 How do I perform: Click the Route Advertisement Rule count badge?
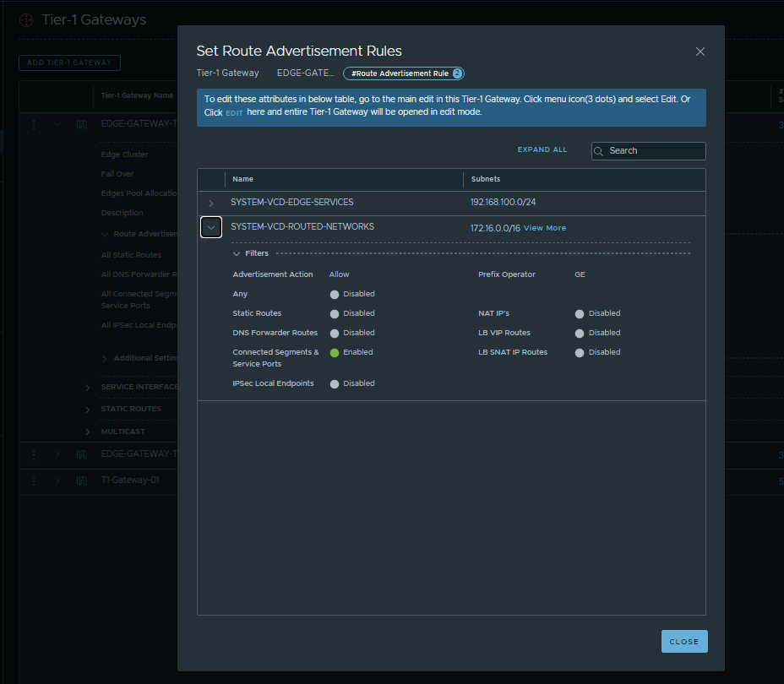[x=457, y=73]
